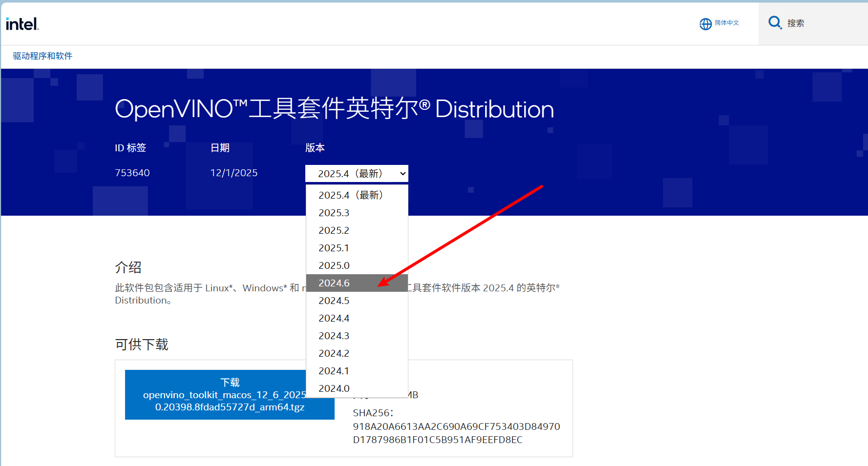Screen dimensions: 868x466
Task: Click the 版本 label above the dropdown
Action: 315,148
